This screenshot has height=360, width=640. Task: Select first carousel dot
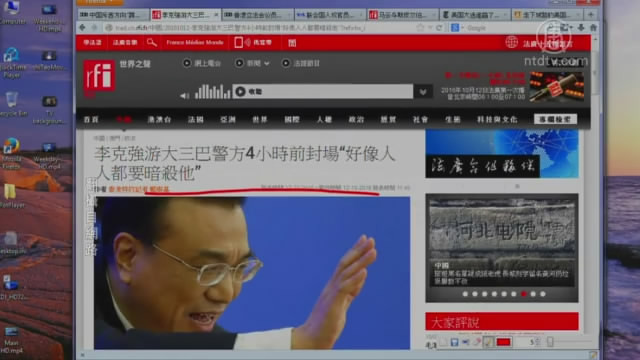tap(465, 294)
